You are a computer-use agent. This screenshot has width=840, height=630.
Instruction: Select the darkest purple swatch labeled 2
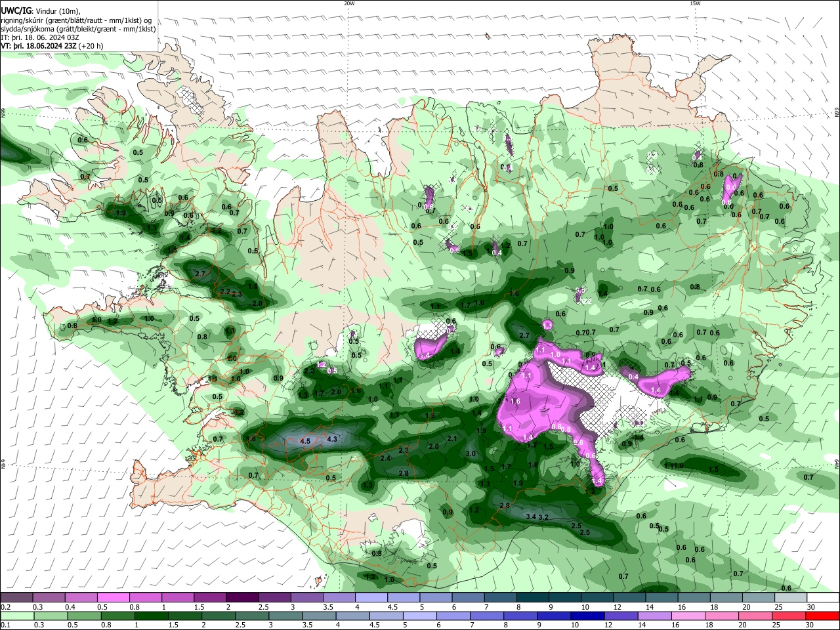tap(242, 598)
